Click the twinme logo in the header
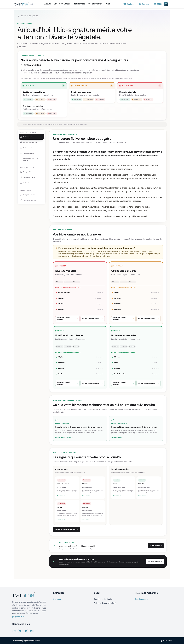 coord(21,4)
